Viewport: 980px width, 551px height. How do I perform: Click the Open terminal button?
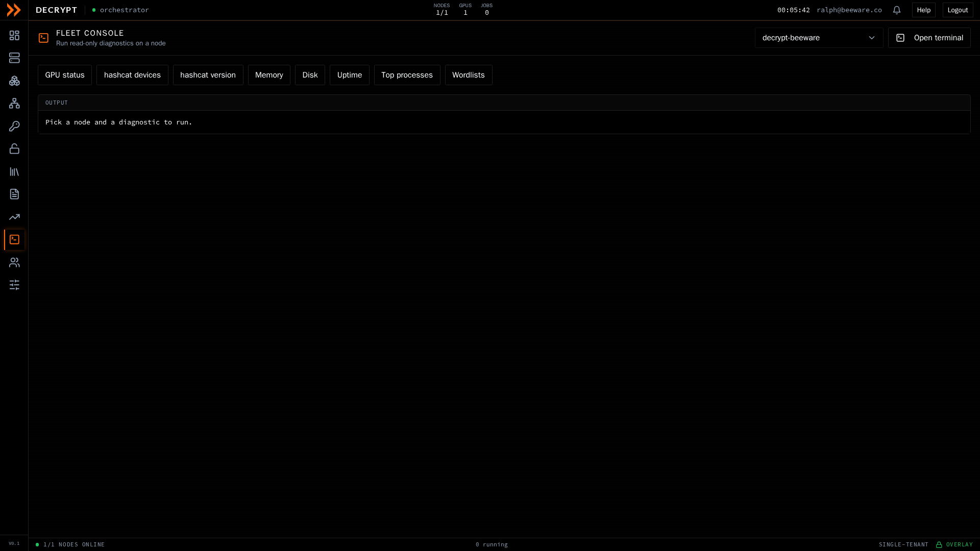click(x=929, y=38)
